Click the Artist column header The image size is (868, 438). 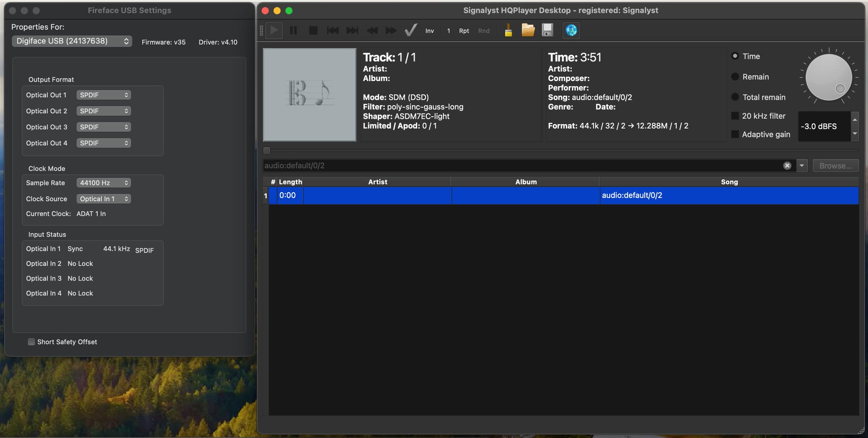coord(377,182)
